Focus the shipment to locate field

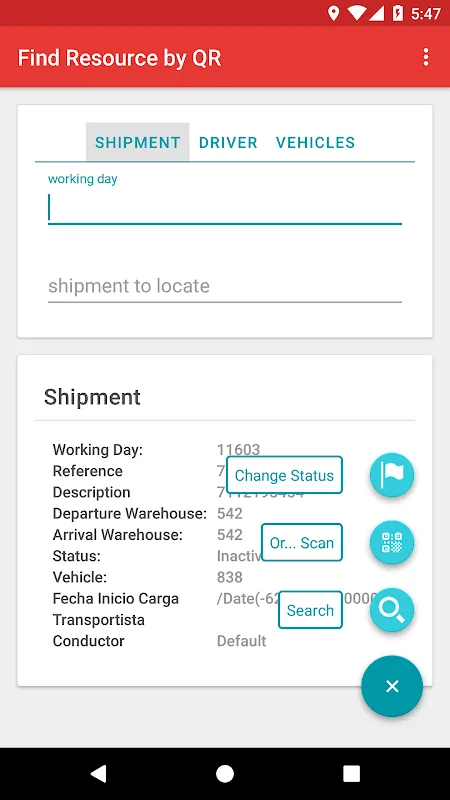pos(225,286)
